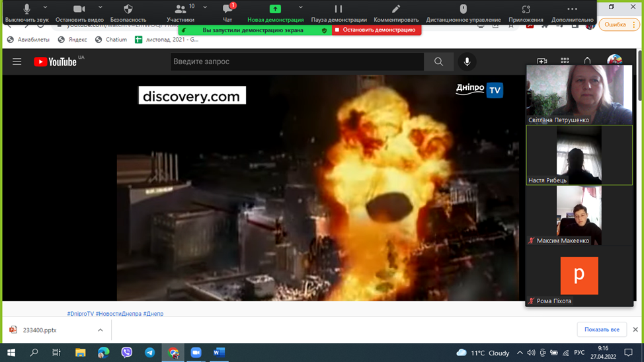Viewport: 644px width, 362px height.
Task: Open YouTube account avatar menu
Action: click(x=614, y=60)
